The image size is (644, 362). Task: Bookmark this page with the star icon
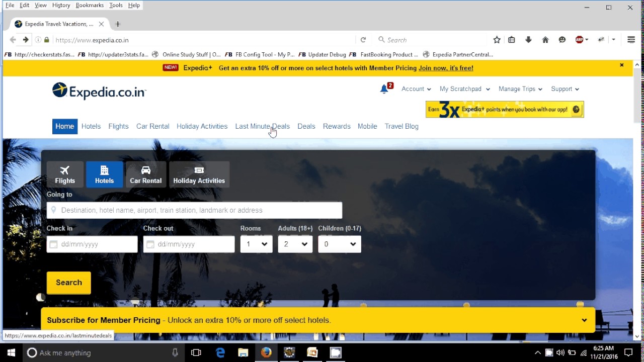(497, 40)
